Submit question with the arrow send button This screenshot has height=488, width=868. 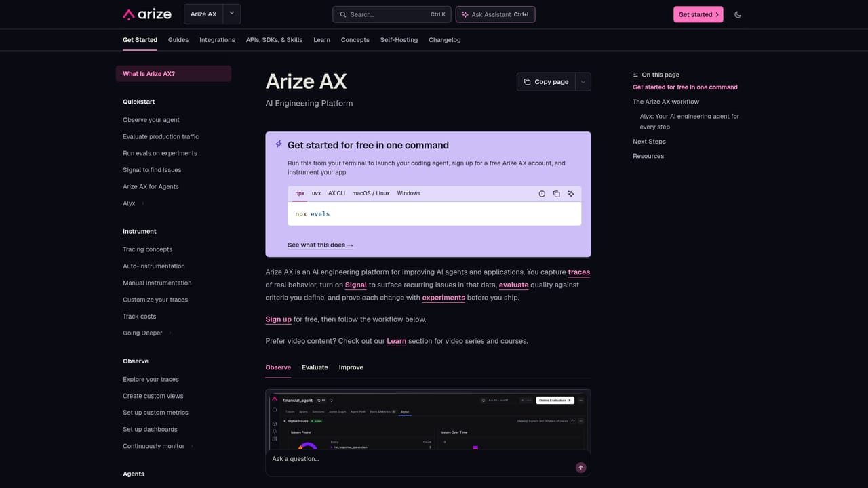coord(580,468)
